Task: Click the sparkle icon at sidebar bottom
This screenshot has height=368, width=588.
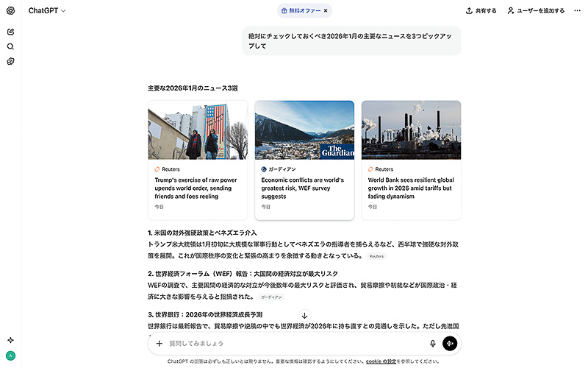Action: pos(10,340)
